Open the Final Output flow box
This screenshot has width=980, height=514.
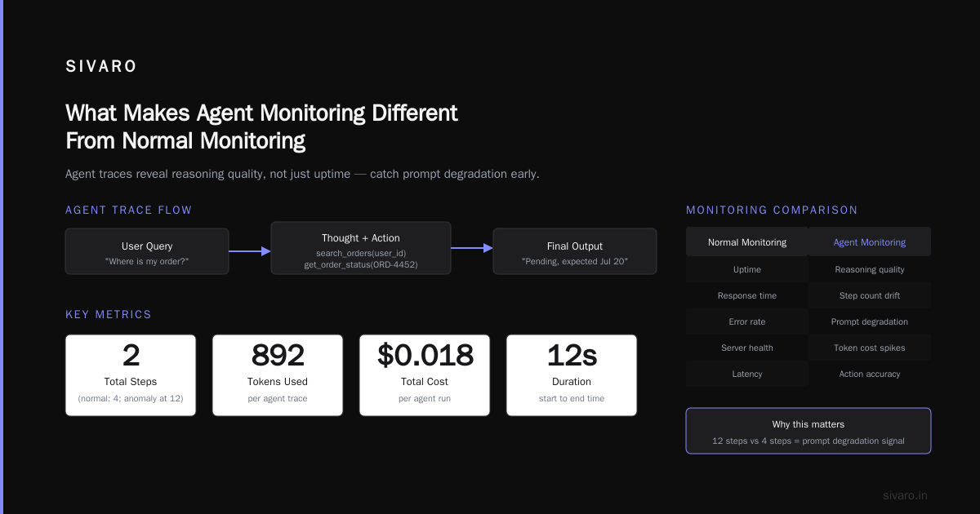coord(575,251)
